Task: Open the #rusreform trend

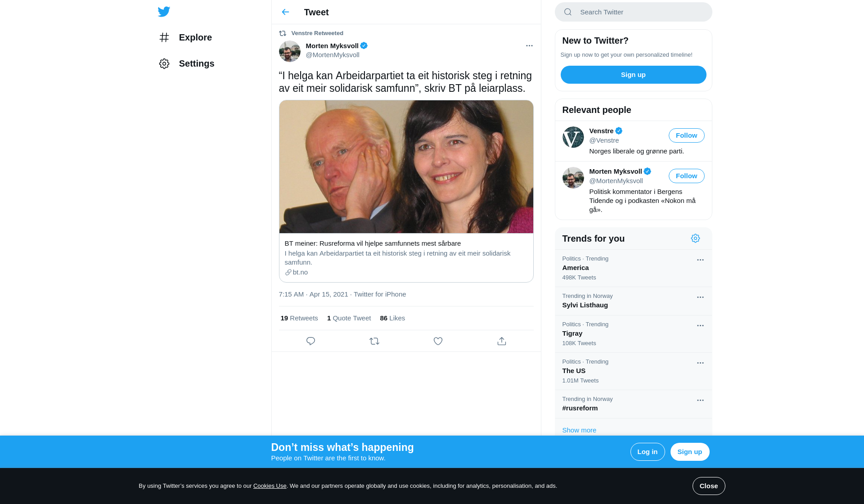Action: 634,404
